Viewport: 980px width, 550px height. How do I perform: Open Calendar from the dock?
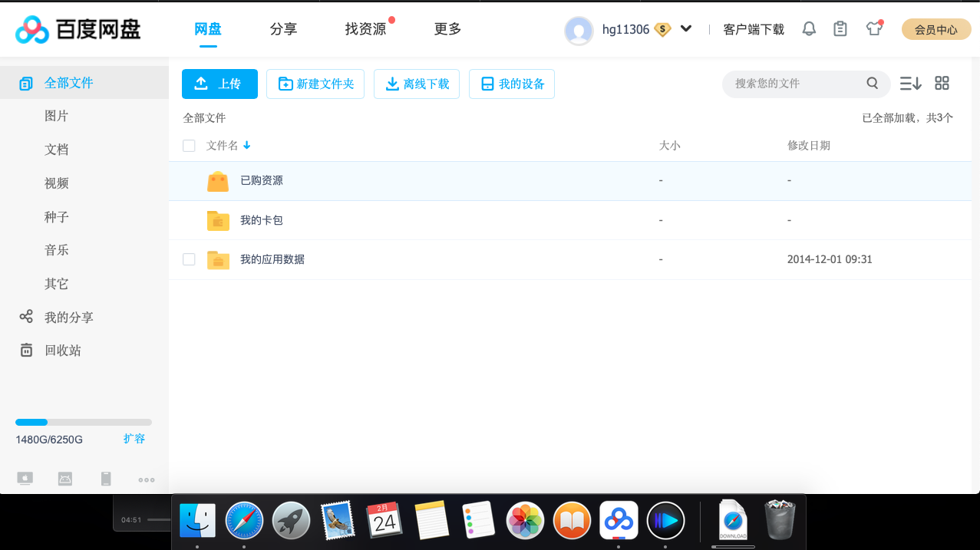(384, 521)
